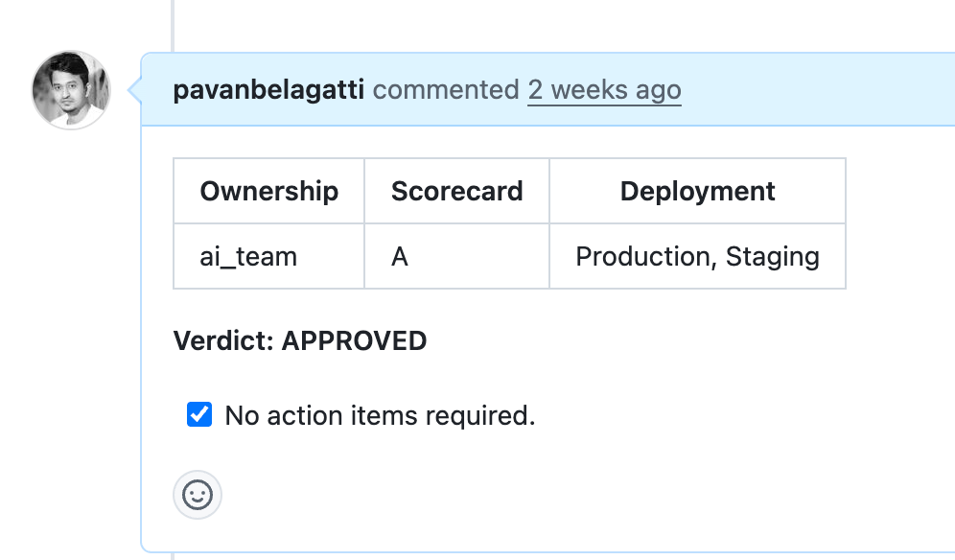The height and width of the screenshot is (560, 955).
Task: Click the vertical timeline line above the comment
Action: (173, 26)
